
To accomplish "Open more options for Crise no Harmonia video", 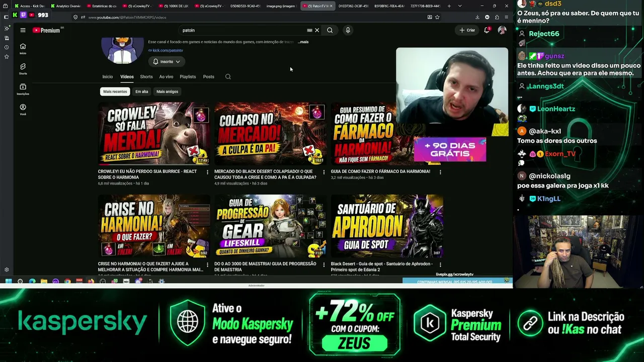I will click(207, 264).
